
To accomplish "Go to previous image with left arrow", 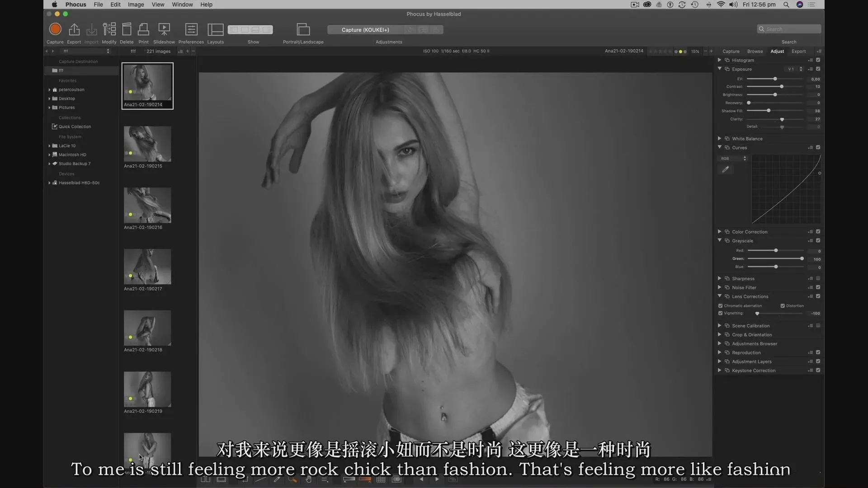I will [421, 479].
